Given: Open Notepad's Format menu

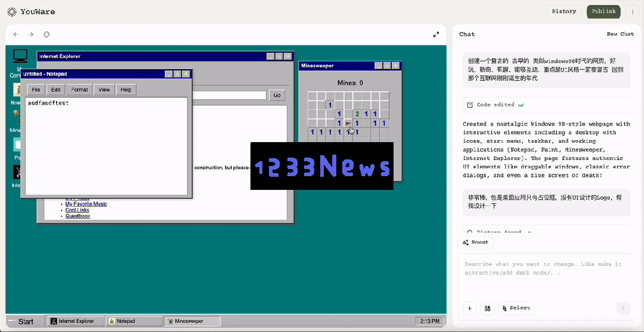Looking at the screenshot, I should point(79,90).
